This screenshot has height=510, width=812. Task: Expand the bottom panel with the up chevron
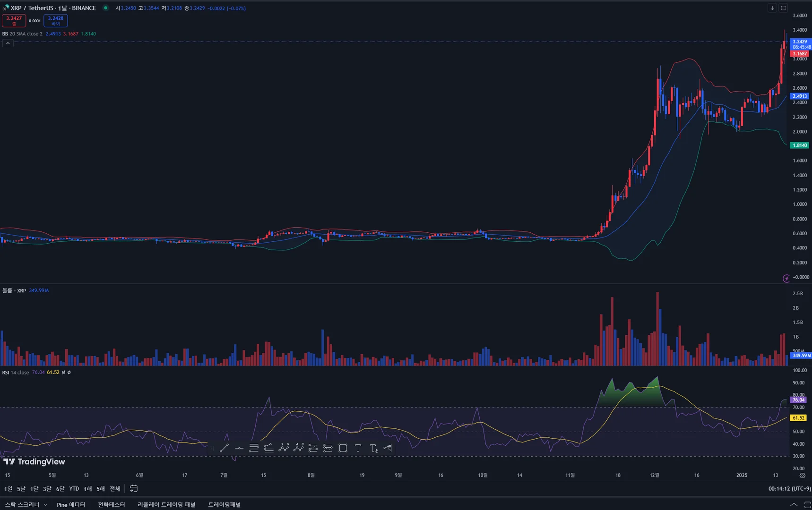pyautogui.click(x=794, y=504)
